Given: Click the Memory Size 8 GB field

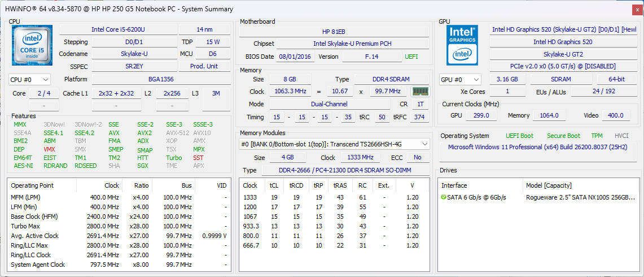Looking at the screenshot, I should pyautogui.click(x=290, y=79).
